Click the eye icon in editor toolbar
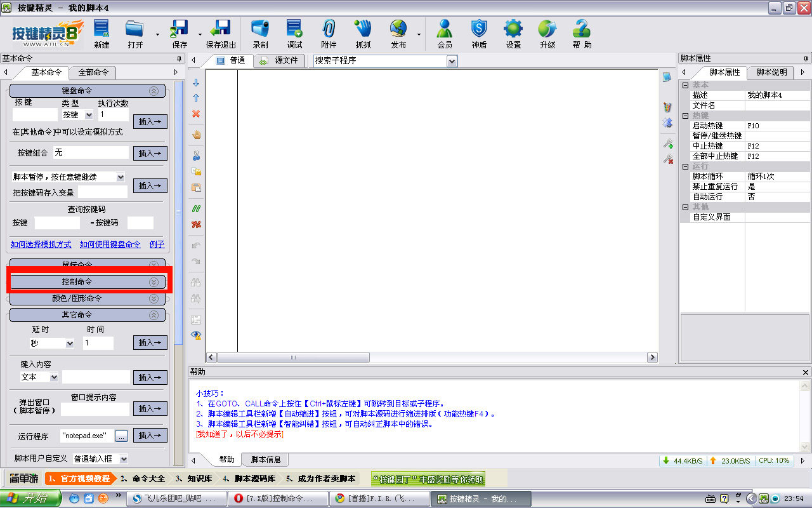 point(196,335)
